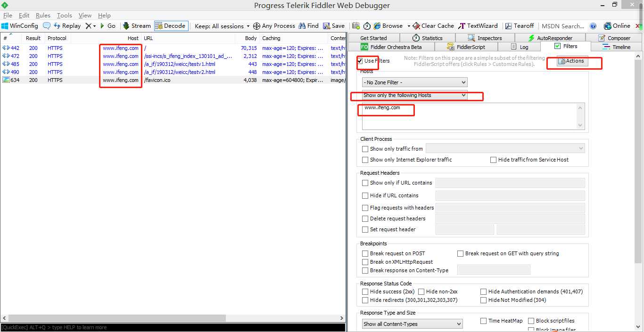Replay the selected sessions
The image size is (644, 332).
[67, 26]
